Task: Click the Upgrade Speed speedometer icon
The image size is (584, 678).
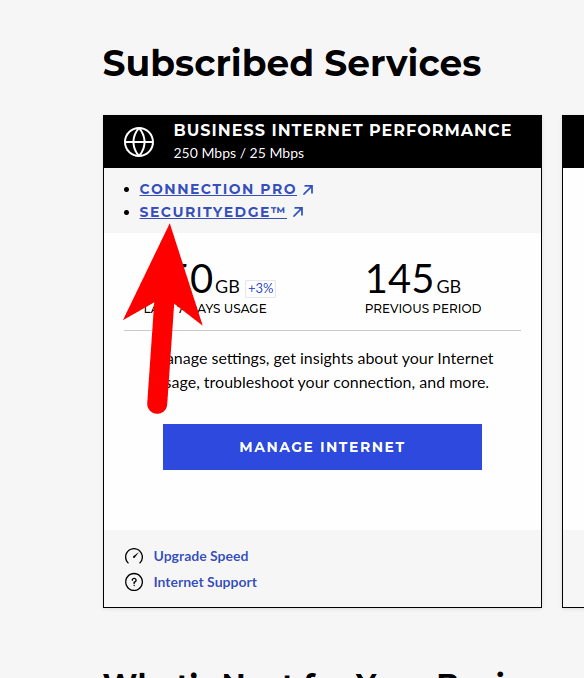Action: tap(134, 556)
